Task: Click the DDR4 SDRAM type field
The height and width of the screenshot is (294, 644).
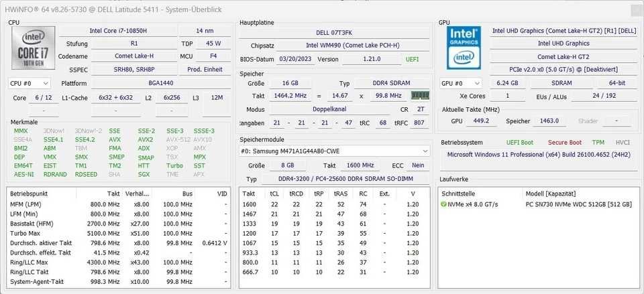Action: click(x=391, y=83)
